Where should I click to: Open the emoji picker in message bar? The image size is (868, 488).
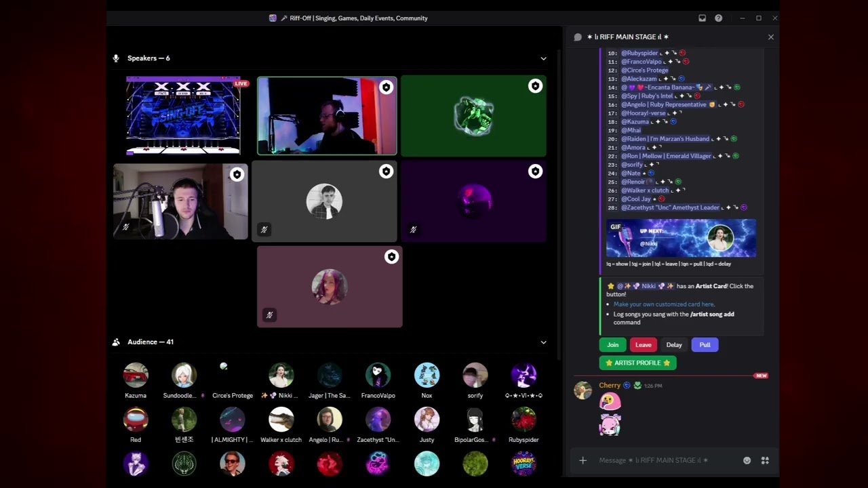[747, 460]
